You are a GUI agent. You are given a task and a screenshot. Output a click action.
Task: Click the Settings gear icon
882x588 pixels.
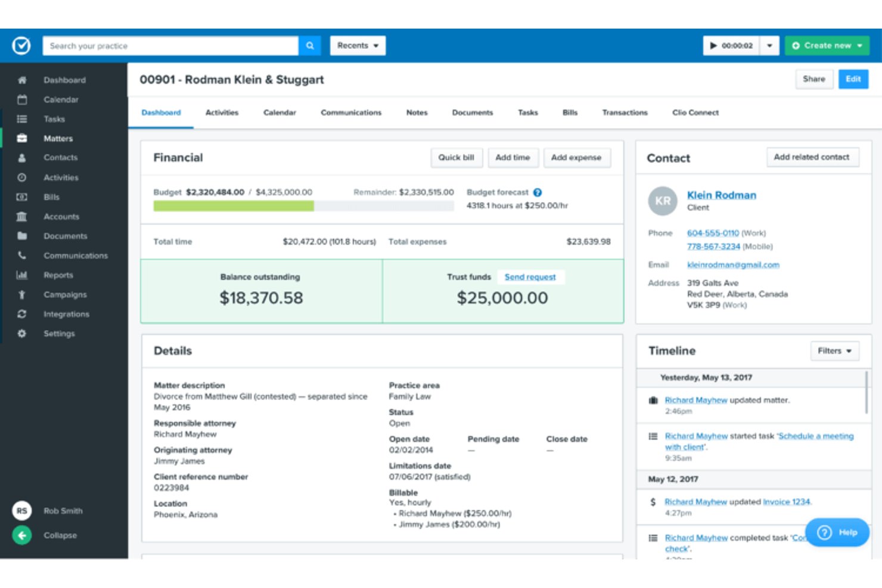(x=22, y=334)
